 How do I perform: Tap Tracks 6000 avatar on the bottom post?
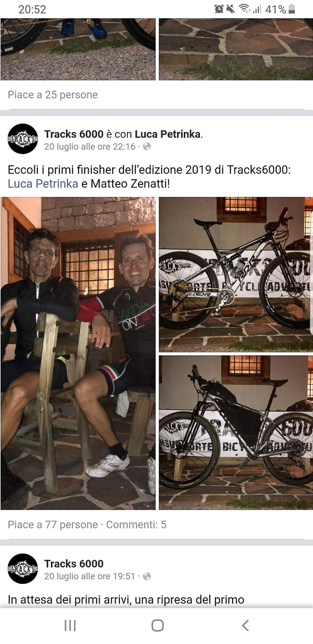(23, 569)
